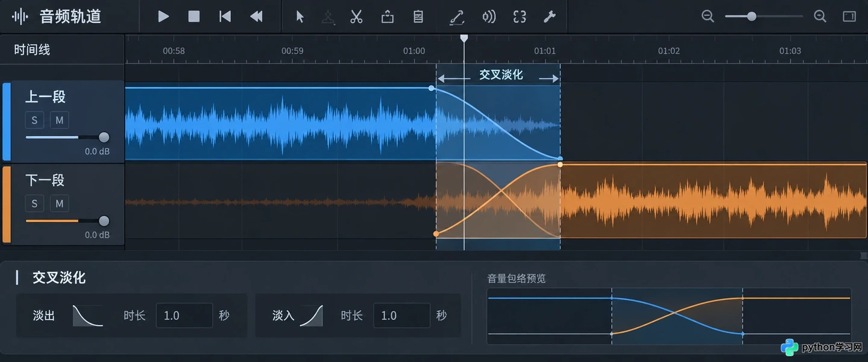The height and width of the screenshot is (362, 868).
Task: Click the 音量包络预览 envelope preview graph
Action: [669, 316]
